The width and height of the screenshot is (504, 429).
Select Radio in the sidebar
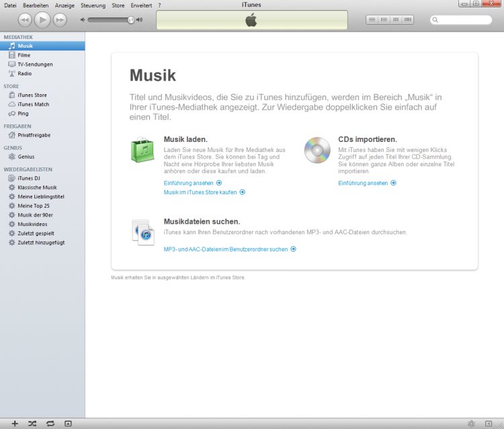pos(42,73)
